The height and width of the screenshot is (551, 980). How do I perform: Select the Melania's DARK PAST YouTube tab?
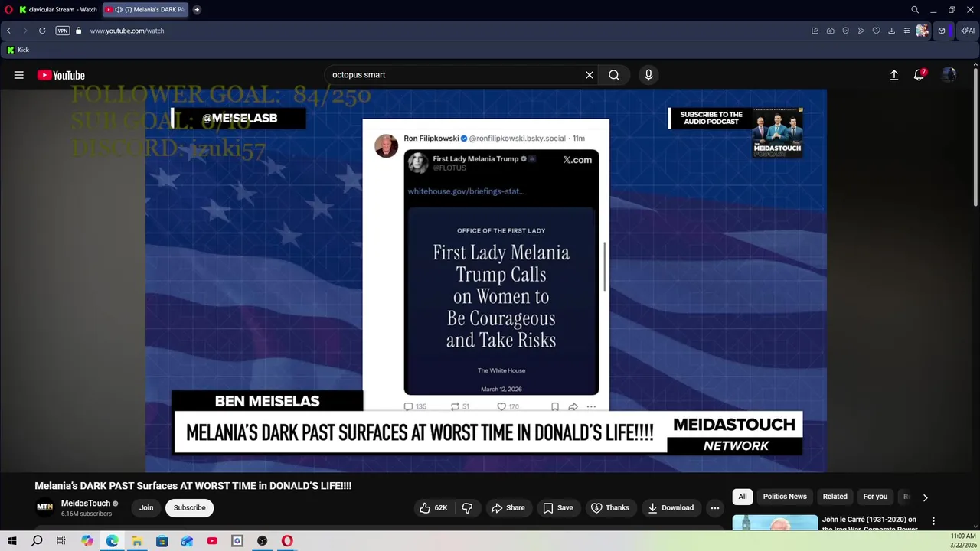point(145,9)
